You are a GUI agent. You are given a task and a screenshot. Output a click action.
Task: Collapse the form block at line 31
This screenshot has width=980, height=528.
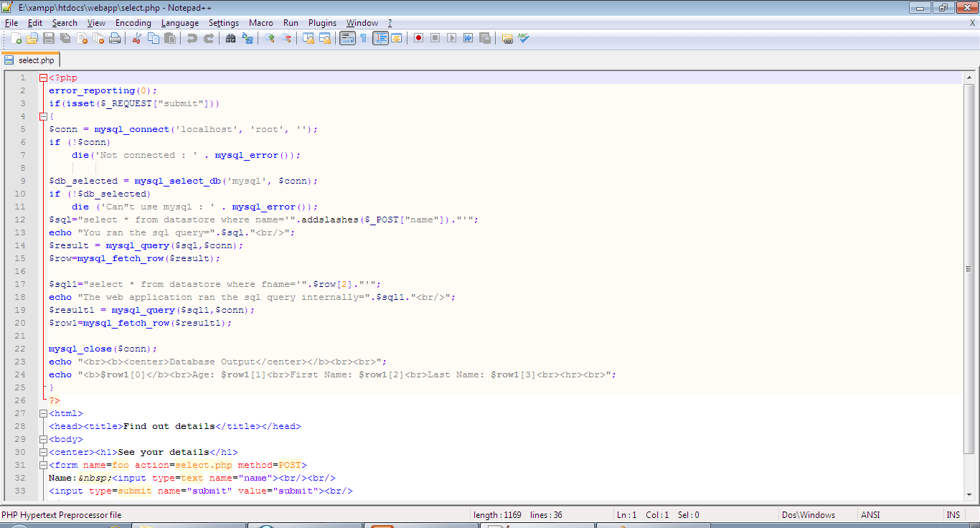point(42,465)
